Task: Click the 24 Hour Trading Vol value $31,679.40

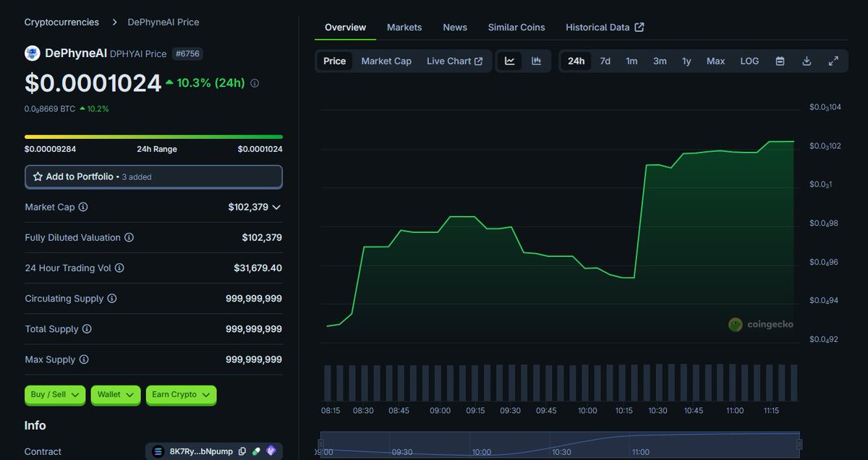Action: pyautogui.click(x=258, y=268)
